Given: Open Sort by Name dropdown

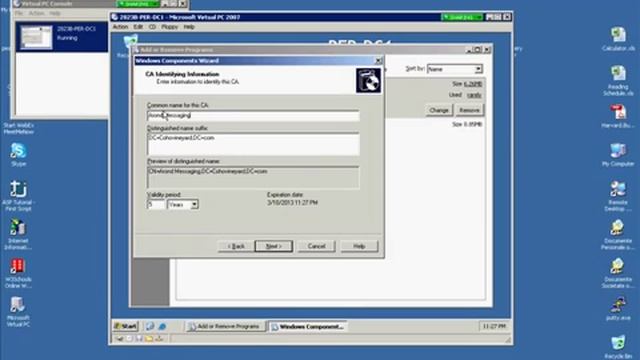Looking at the screenshot, I should [x=478, y=69].
